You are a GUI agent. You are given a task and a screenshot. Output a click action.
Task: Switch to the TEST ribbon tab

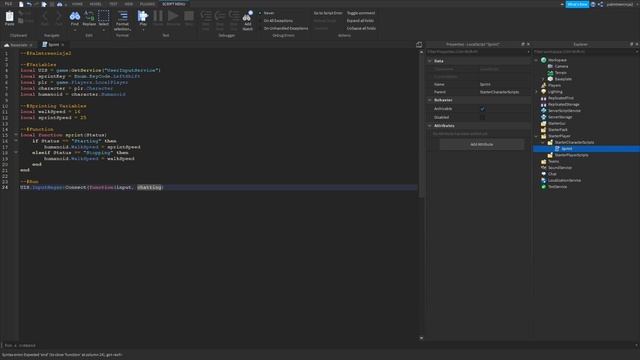click(x=113, y=4)
